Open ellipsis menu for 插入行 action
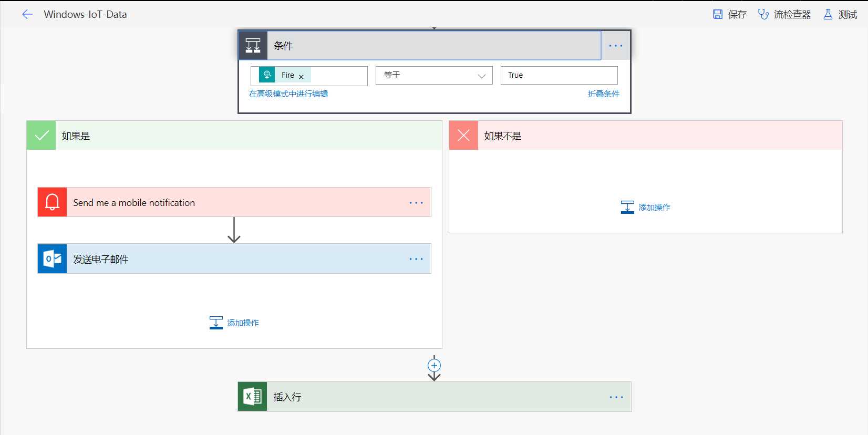The height and width of the screenshot is (435, 868). coord(616,397)
